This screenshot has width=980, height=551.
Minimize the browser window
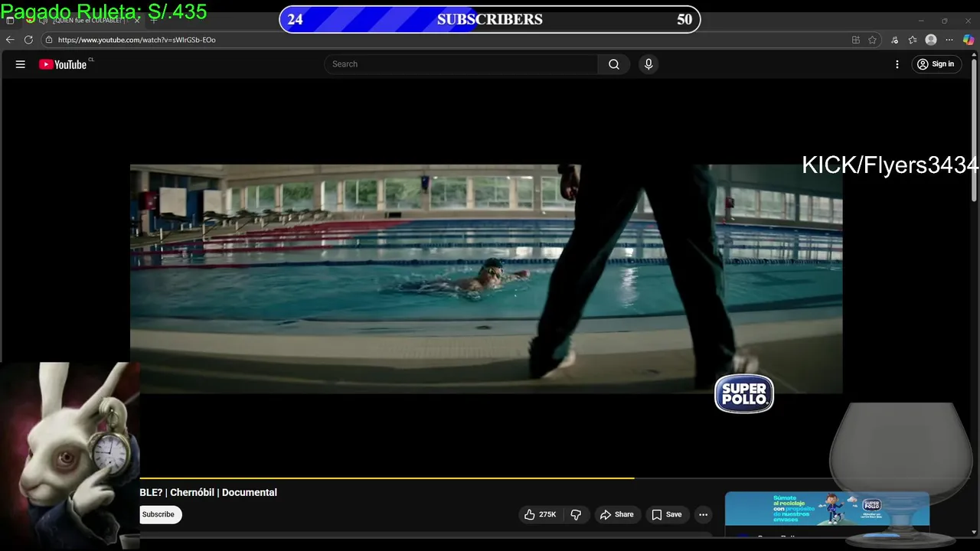coord(921,21)
